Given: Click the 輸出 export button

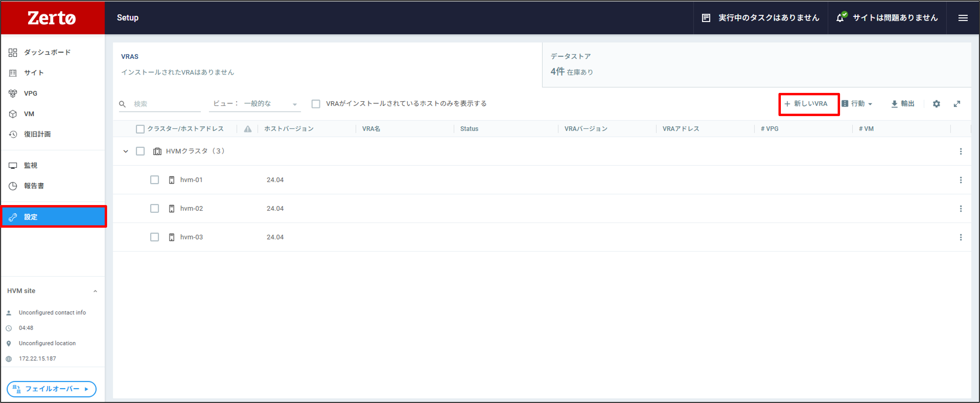Looking at the screenshot, I should [x=902, y=104].
